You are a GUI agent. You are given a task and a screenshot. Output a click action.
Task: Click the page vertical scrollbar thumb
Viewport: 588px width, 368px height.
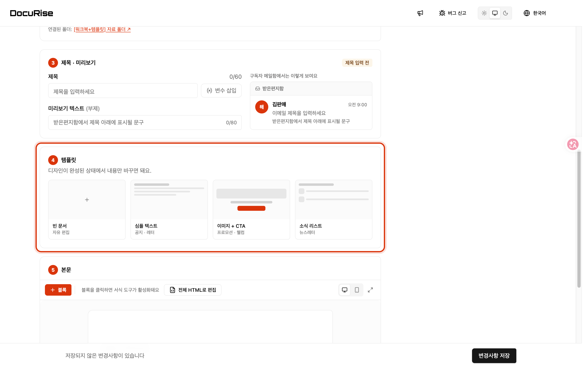pos(579,219)
